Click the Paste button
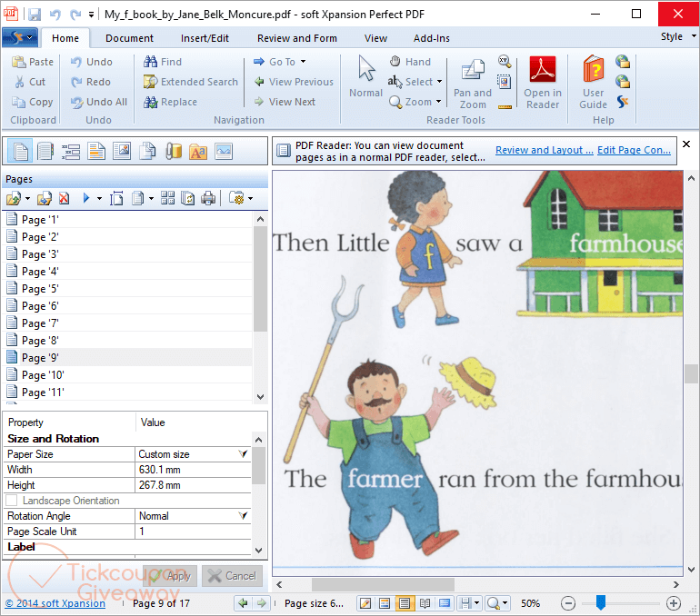Viewport: 700px width, 616px height. tap(32, 62)
